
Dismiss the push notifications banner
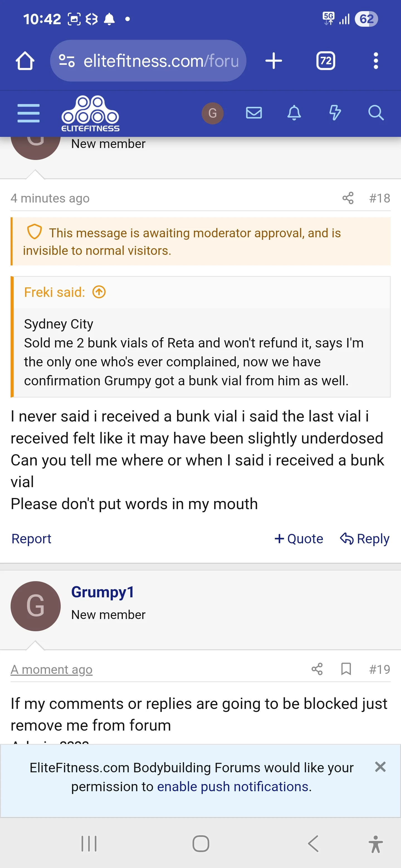(380, 767)
